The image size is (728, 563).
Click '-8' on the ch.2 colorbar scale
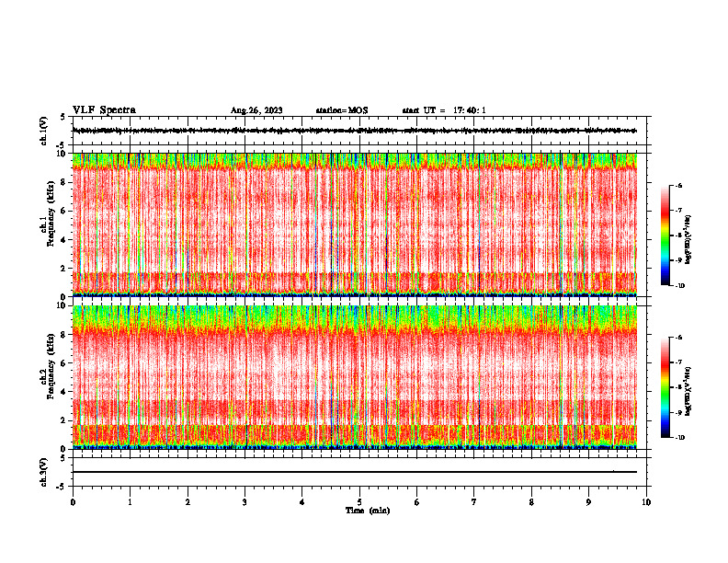point(678,387)
